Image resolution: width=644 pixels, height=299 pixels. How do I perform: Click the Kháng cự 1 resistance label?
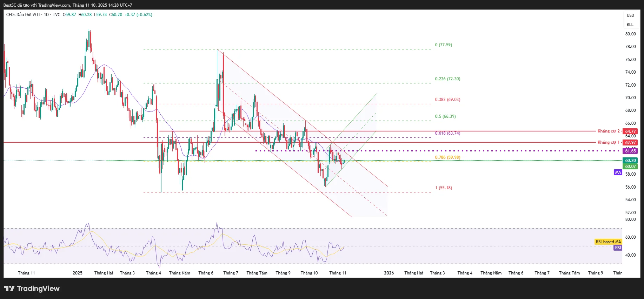click(608, 142)
